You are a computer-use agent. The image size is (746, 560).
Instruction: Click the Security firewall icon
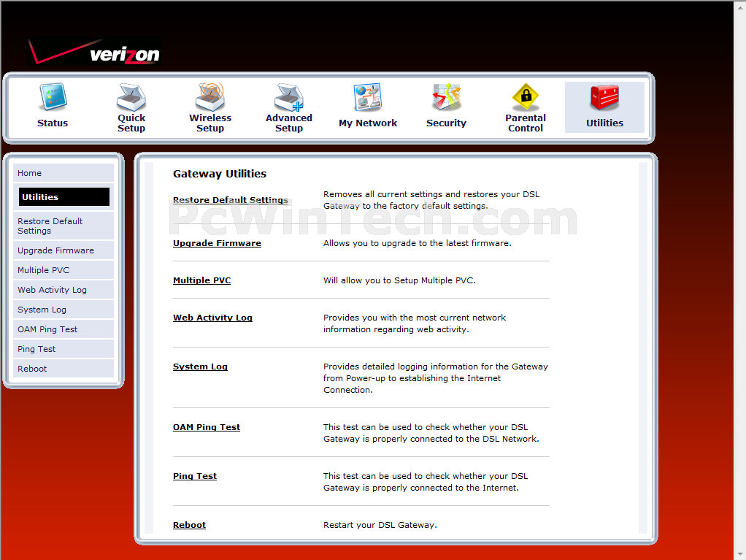pyautogui.click(x=446, y=97)
